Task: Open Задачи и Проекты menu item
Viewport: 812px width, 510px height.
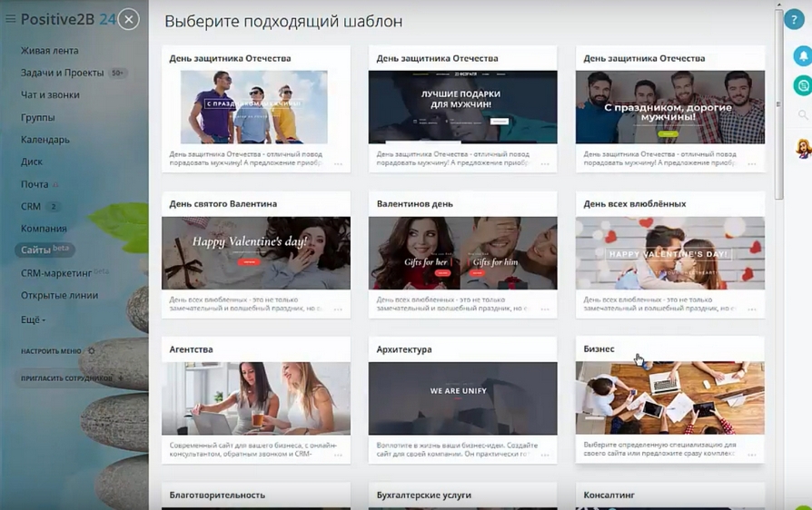Action: coord(62,73)
